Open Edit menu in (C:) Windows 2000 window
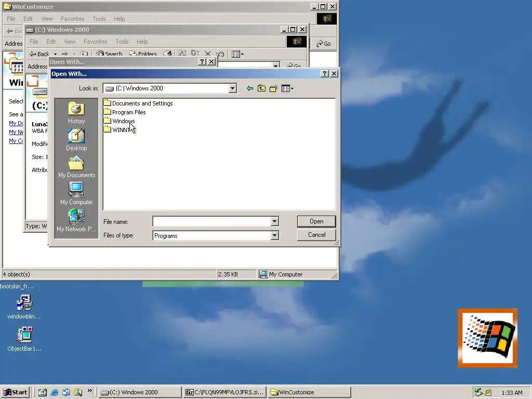Screen dimensions: 532x399 click(51, 42)
